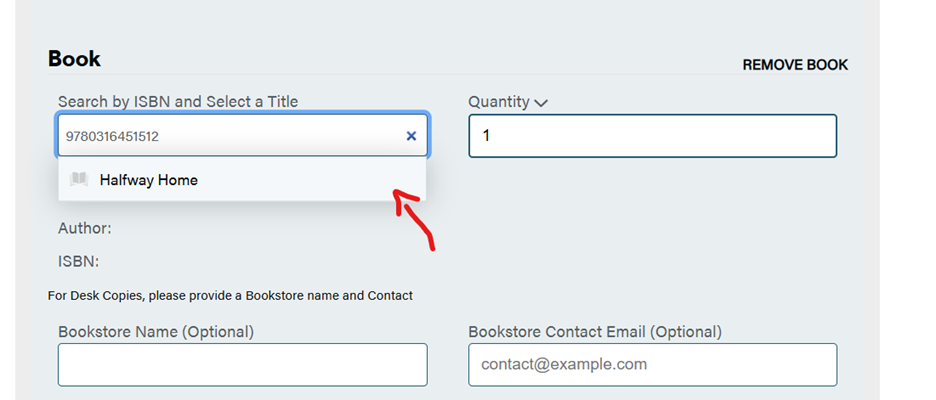936x400 pixels.
Task: Click the Bookstore Contact Email field
Action: click(652, 365)
